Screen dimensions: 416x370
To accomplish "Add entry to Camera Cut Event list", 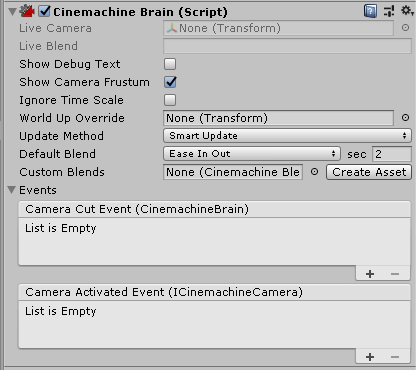I will tap(370, 274).
